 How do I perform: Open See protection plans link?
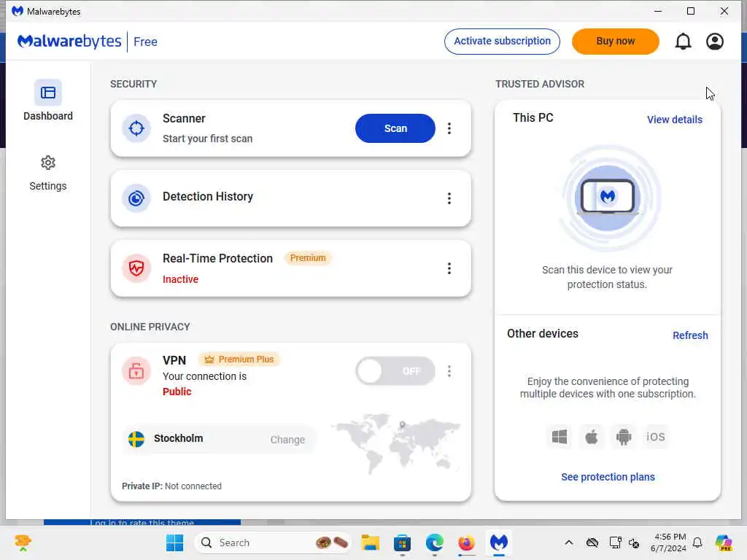point(608,477)
